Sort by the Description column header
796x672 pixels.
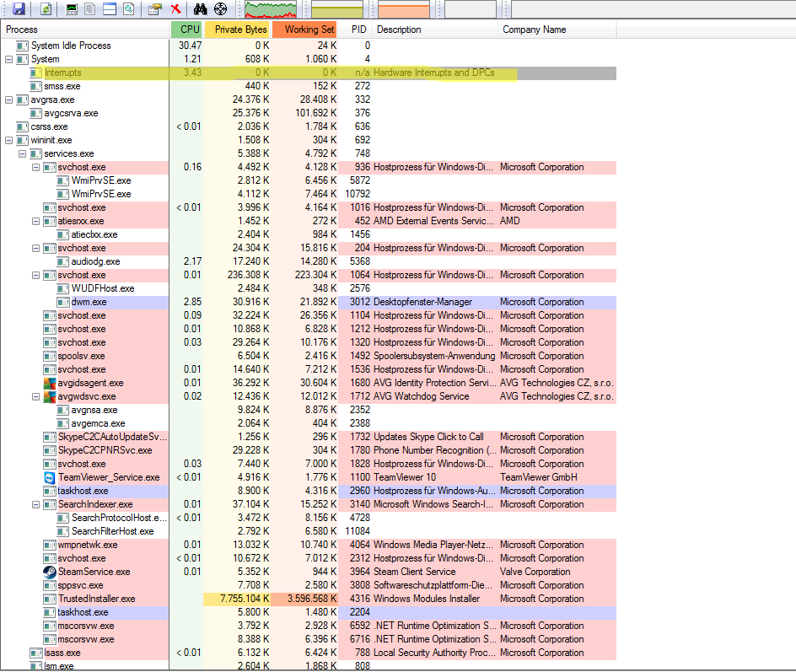pyautogui.click(x=434, y=30)
